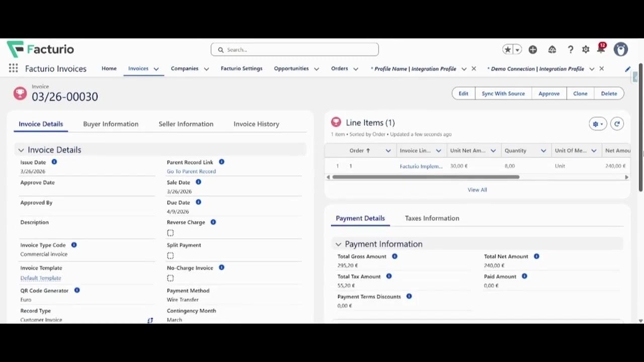The width and height of the screenshot is (644, 362).
Task: Expand the Invoices nav dropdown arrow
Action: point(156,69)
